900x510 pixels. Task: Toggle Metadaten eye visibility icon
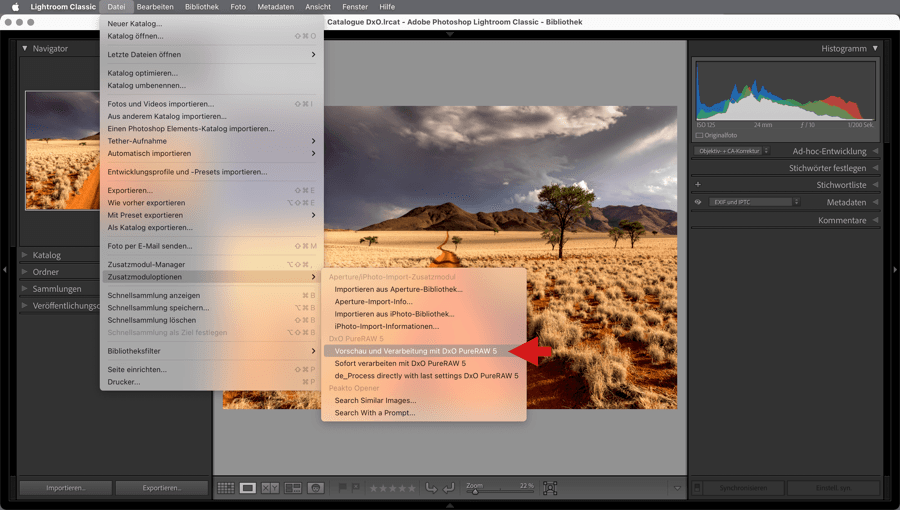tap(698, 202)
